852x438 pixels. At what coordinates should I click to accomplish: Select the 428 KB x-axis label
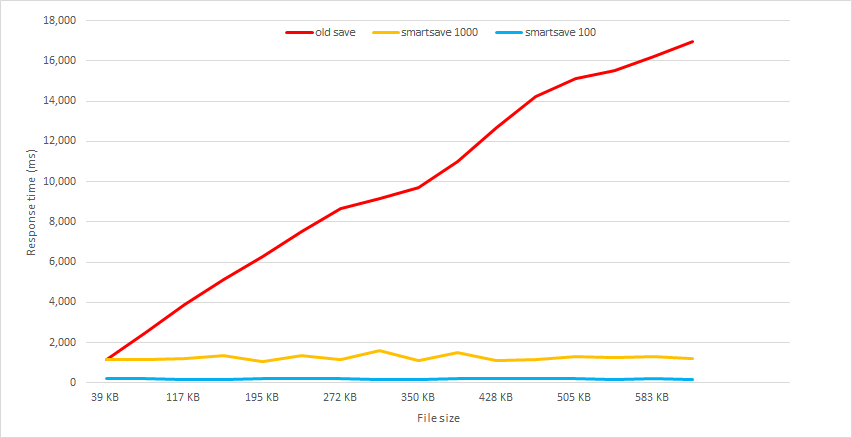tap(495, 397)
